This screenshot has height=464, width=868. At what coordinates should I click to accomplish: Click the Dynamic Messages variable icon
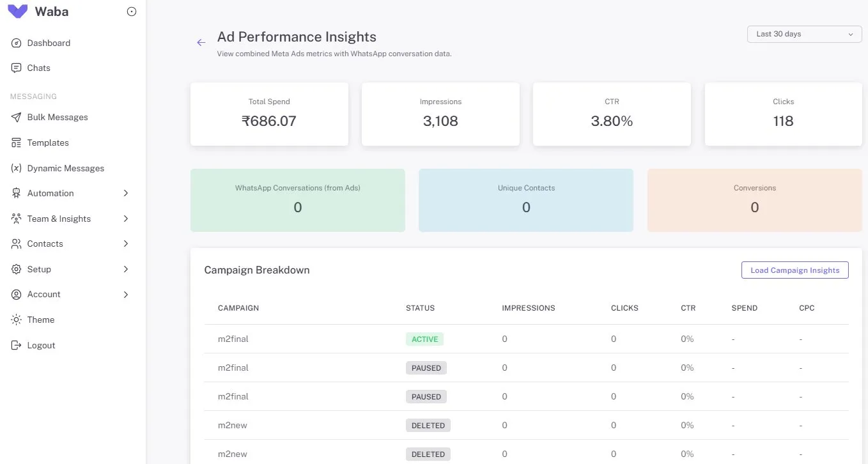[16, 169]
